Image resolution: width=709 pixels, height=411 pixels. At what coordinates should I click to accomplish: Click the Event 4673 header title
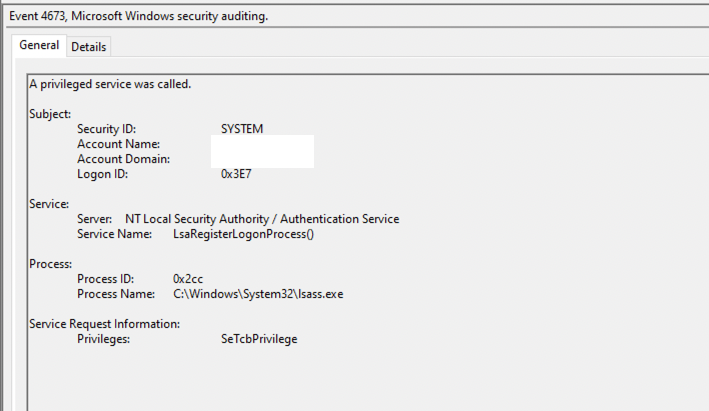138,17
